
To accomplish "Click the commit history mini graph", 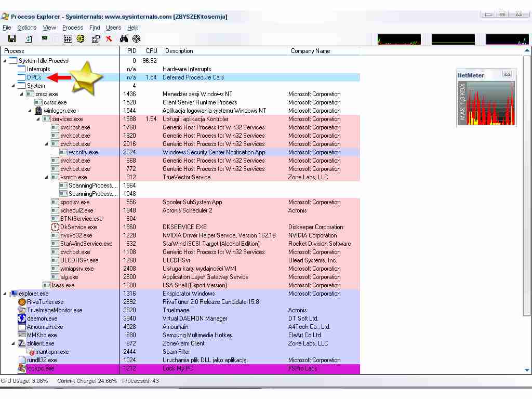I will tap(453, 39).
